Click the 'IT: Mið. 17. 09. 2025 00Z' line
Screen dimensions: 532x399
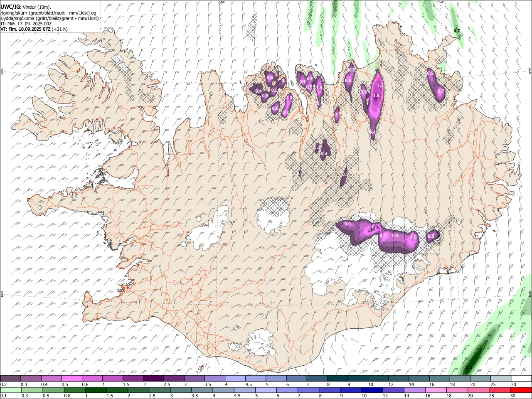(27, 24)
